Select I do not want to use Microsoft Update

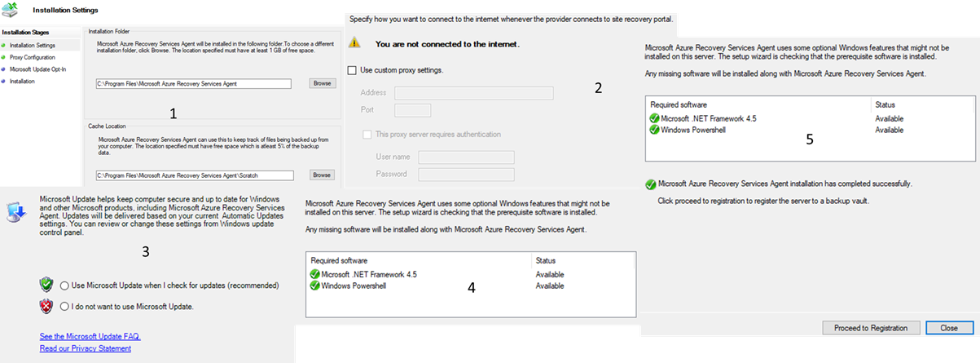coord(64,306)
